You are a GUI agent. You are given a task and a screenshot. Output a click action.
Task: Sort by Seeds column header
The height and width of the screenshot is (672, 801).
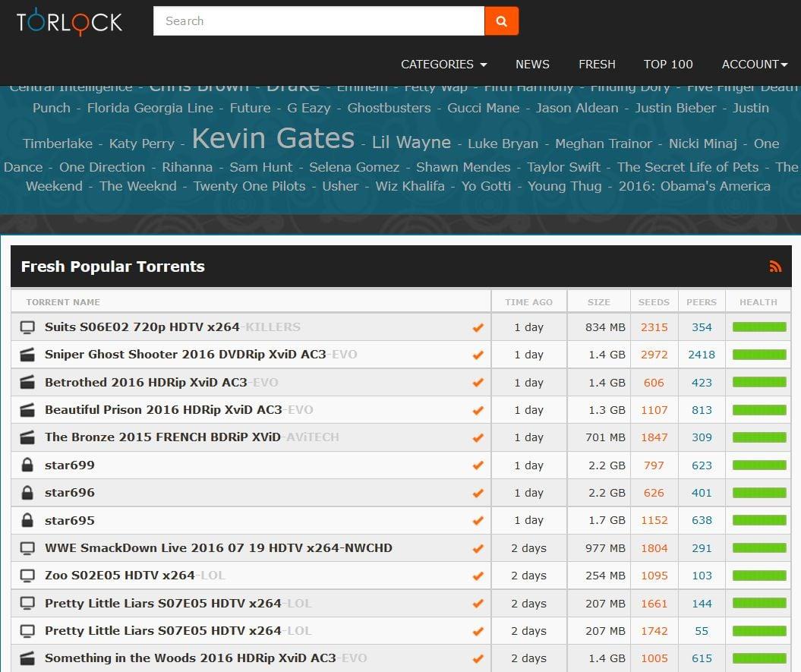click(654, 302)
